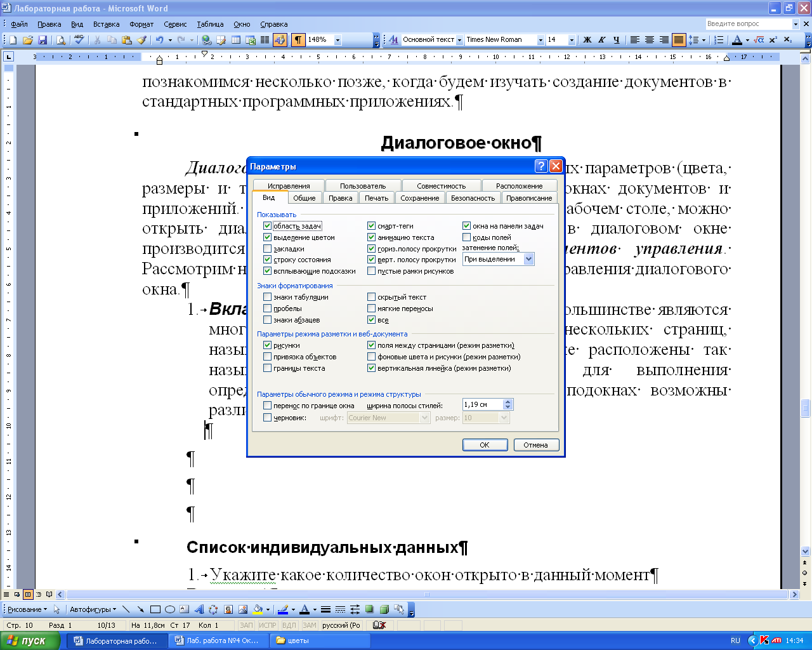The image size is (812, 650).
Task: Toggle 'строку состояния' checkbox
Action: (268, 260)
